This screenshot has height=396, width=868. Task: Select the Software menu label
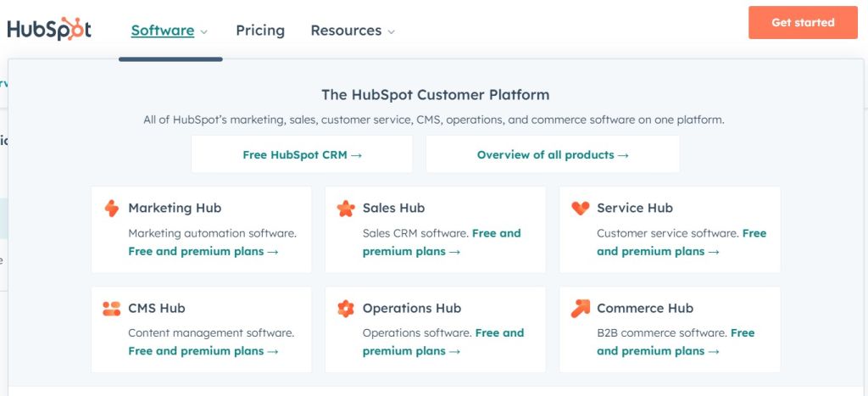pyautogui.click(x=162, y=31)
